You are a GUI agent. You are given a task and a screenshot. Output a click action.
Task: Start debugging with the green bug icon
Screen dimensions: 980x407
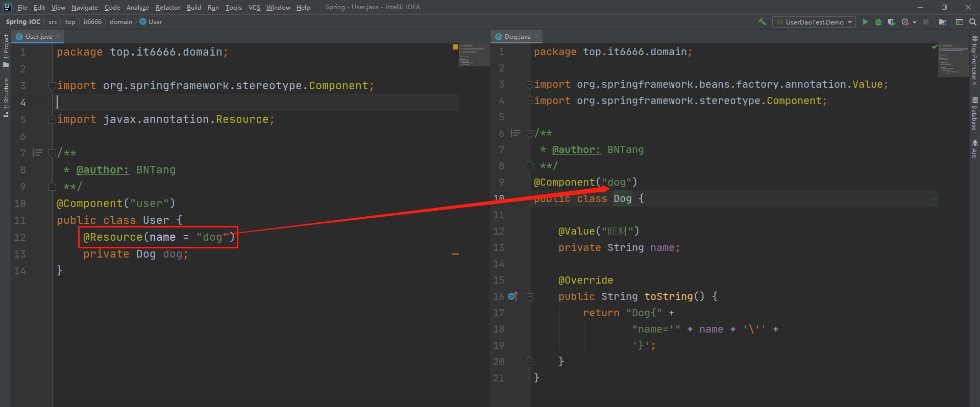[878, 22]
